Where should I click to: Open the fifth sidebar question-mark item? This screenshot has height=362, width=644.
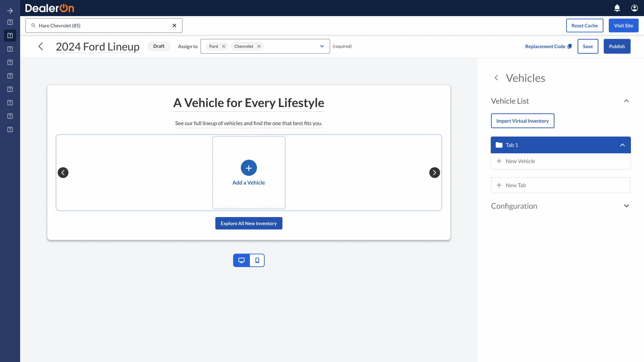click(10, 76)
